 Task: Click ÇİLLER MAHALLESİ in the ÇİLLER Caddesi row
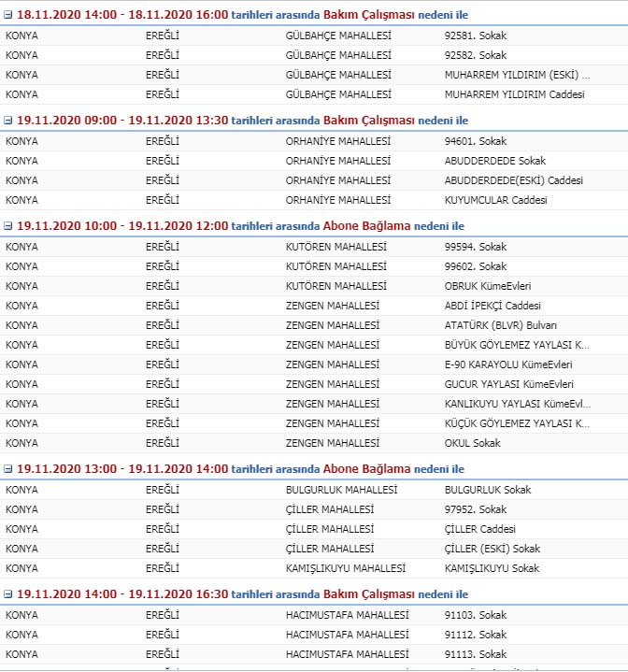click(x=330, y=529)
